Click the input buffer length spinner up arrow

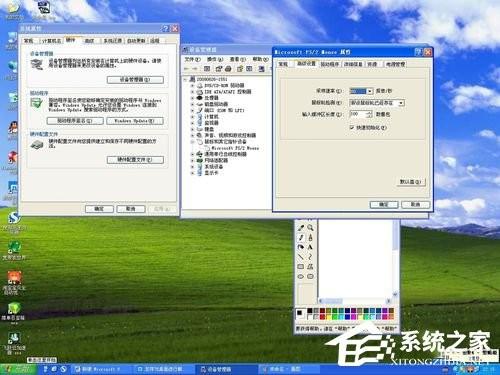pyautogui.click(x=369, y=112)
